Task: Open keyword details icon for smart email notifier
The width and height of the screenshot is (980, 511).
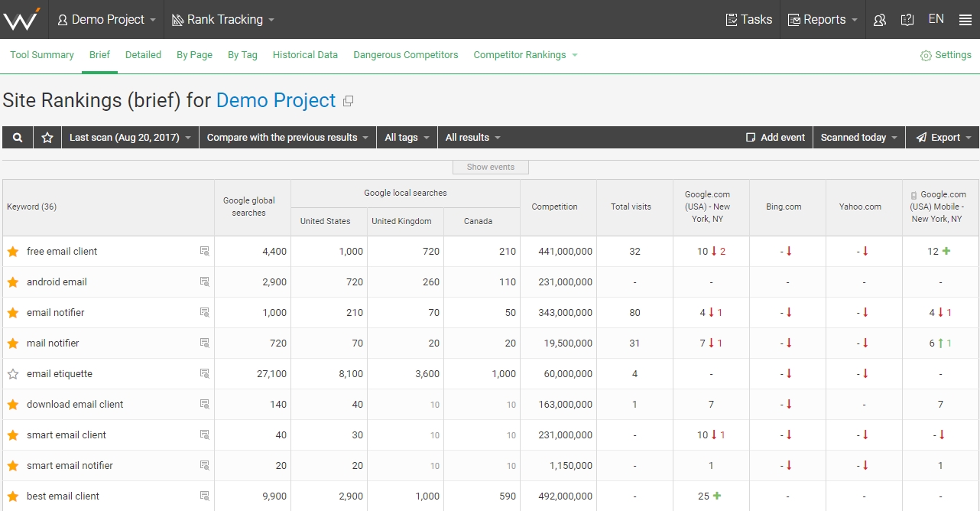Action: click(x=204, y=465)
